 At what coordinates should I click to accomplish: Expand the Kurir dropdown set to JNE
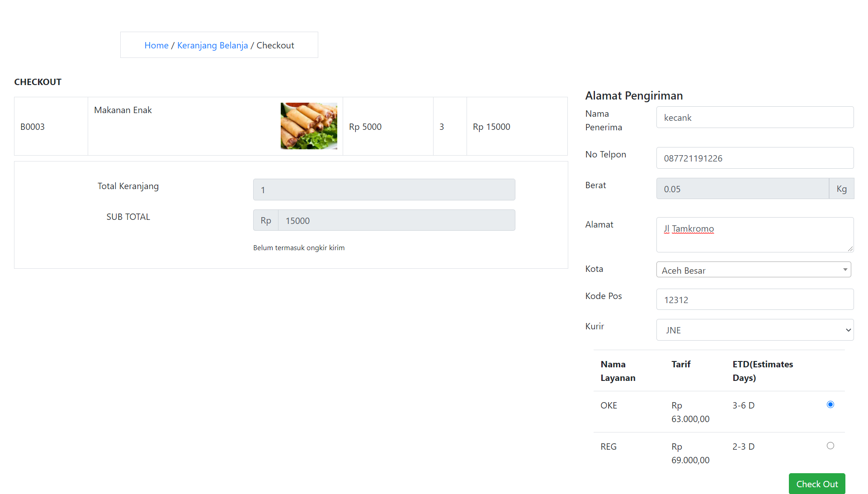755,330
